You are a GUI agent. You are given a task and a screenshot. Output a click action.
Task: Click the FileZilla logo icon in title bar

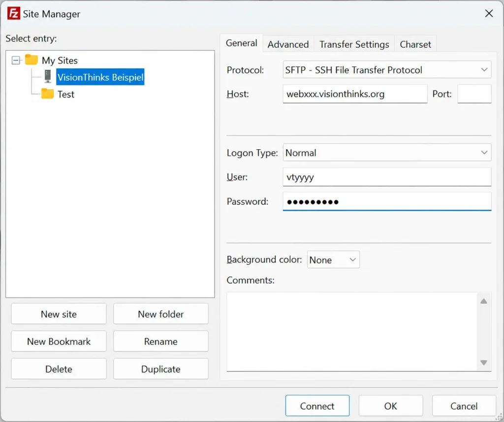point(13,13)
